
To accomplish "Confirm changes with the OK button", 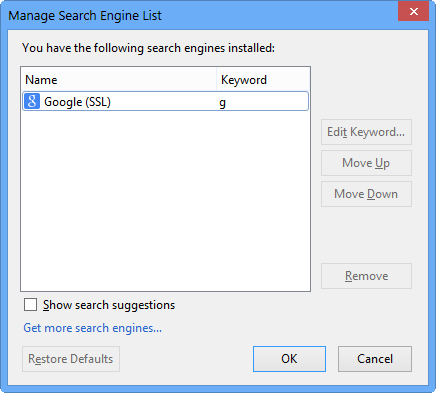I will click(289, 359).
